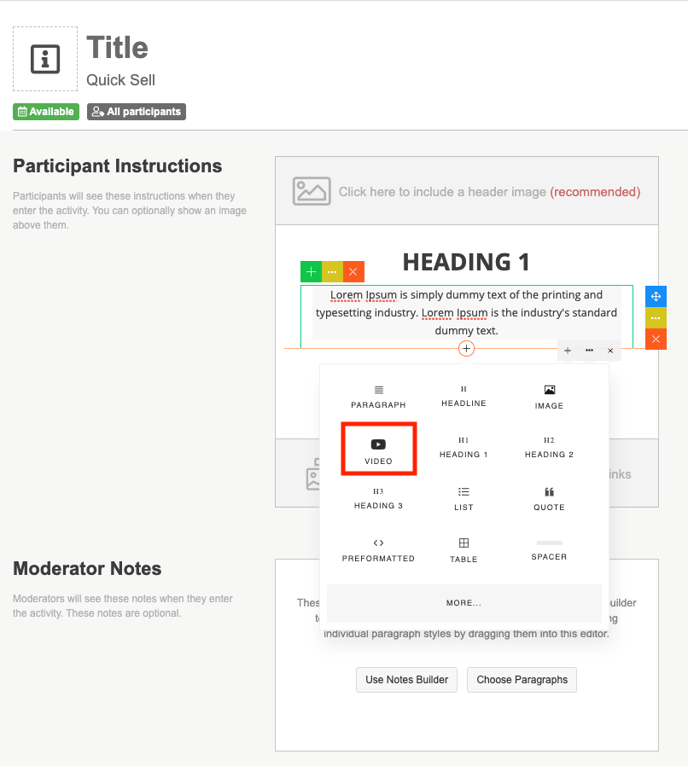
Task: Click the Quick Sell subtitle
Action: (121, 80)
